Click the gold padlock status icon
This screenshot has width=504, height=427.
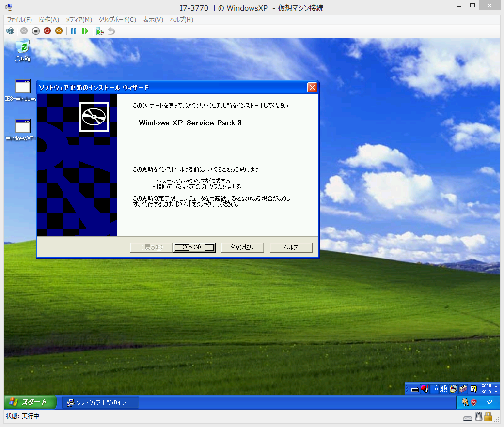(x=488, y=416)
